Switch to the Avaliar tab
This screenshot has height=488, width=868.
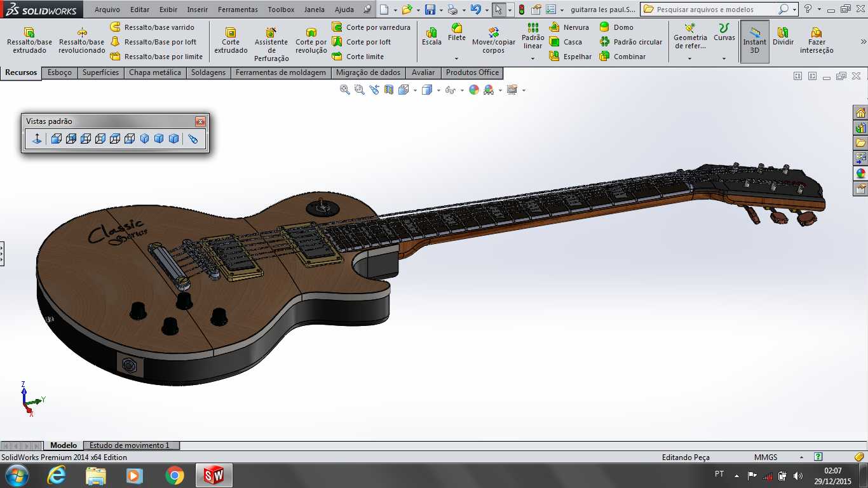pos(423,72)
